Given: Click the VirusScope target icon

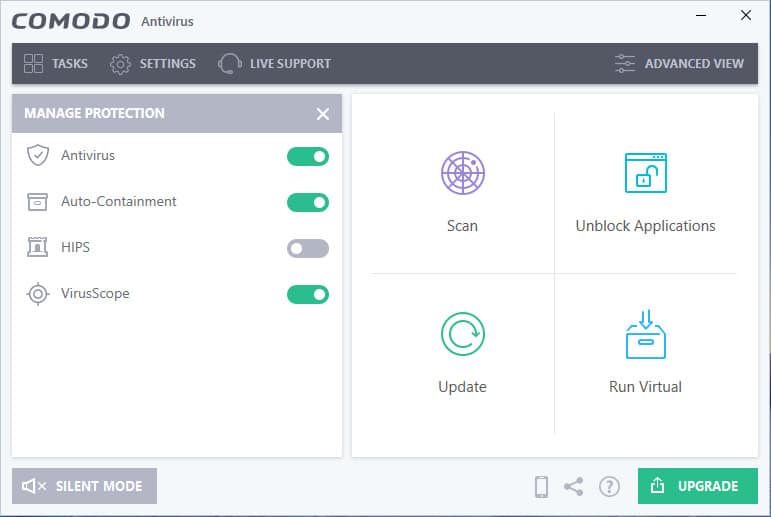Looking at the screenshot, I should 38,294.
